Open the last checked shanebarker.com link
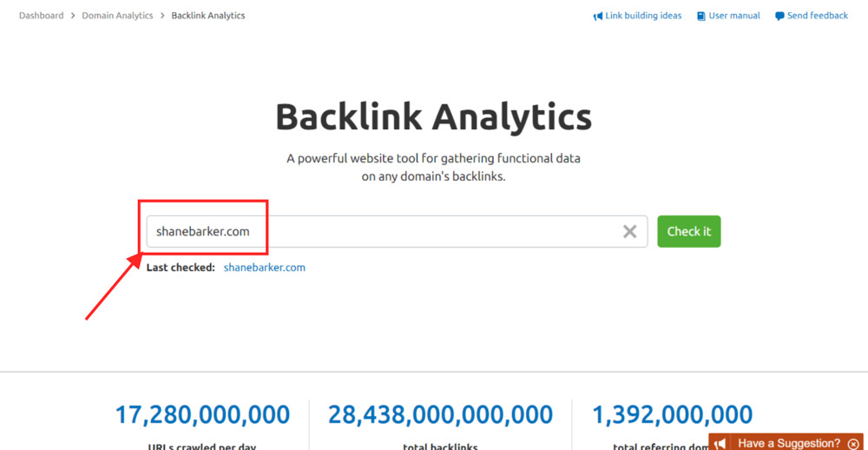Screen dimensions: 868x450 tap(264, 268)
